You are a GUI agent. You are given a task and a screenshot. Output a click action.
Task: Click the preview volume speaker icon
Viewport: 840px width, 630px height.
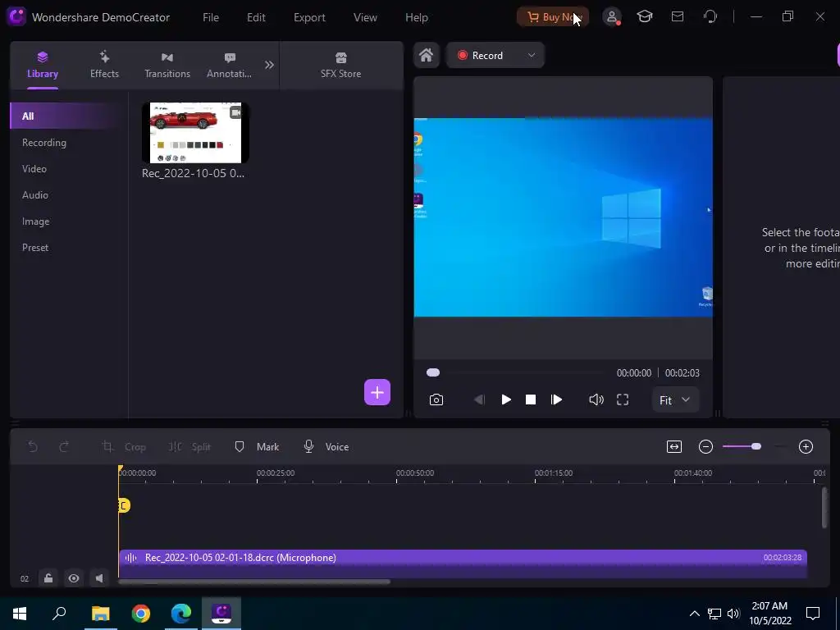[x=596, y=399]
